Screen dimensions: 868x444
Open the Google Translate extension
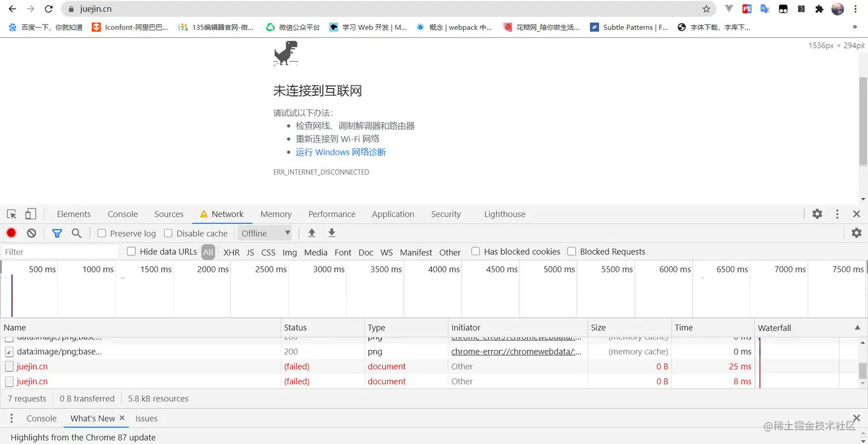[765, 9]
